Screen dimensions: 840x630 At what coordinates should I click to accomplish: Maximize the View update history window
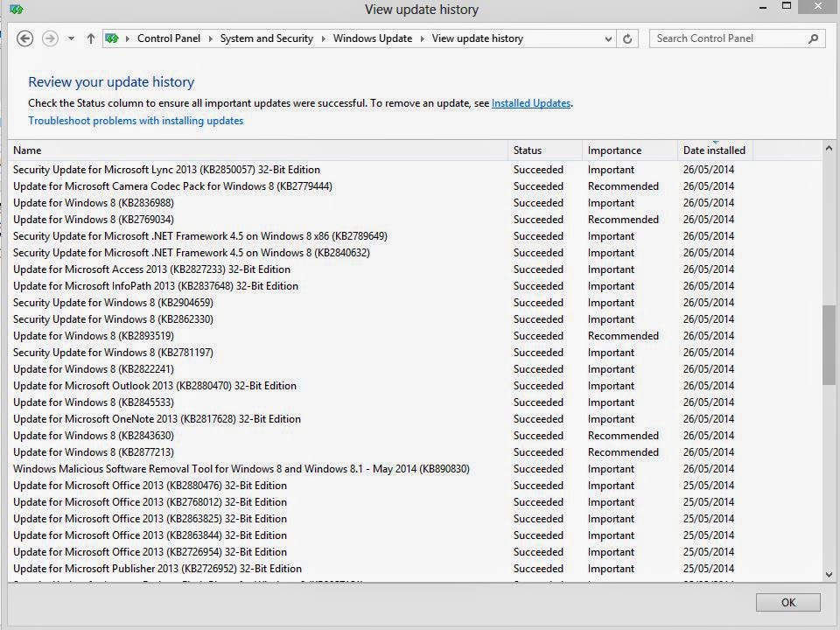tap(787, 6)
